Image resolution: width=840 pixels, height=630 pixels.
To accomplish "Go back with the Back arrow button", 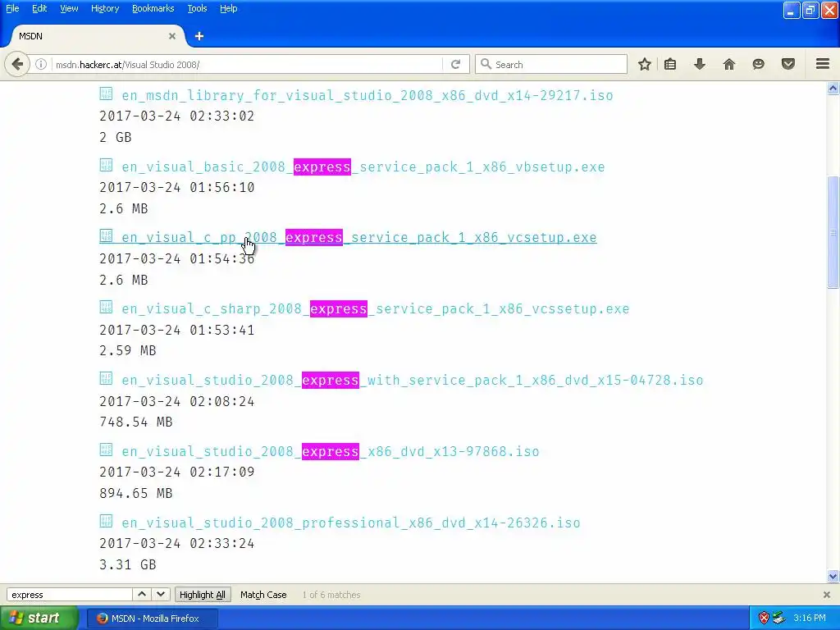I will click(x=17, y=64).
